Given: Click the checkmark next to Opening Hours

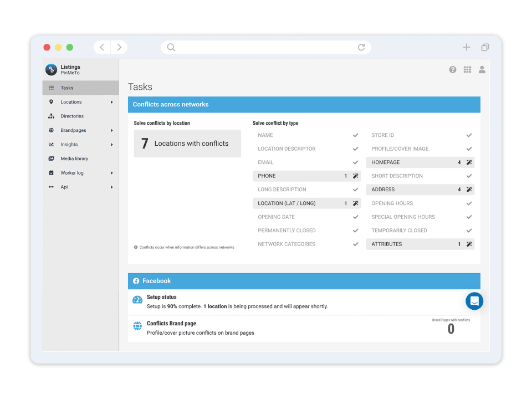Looking at the screenshot, I should [469, 203].
